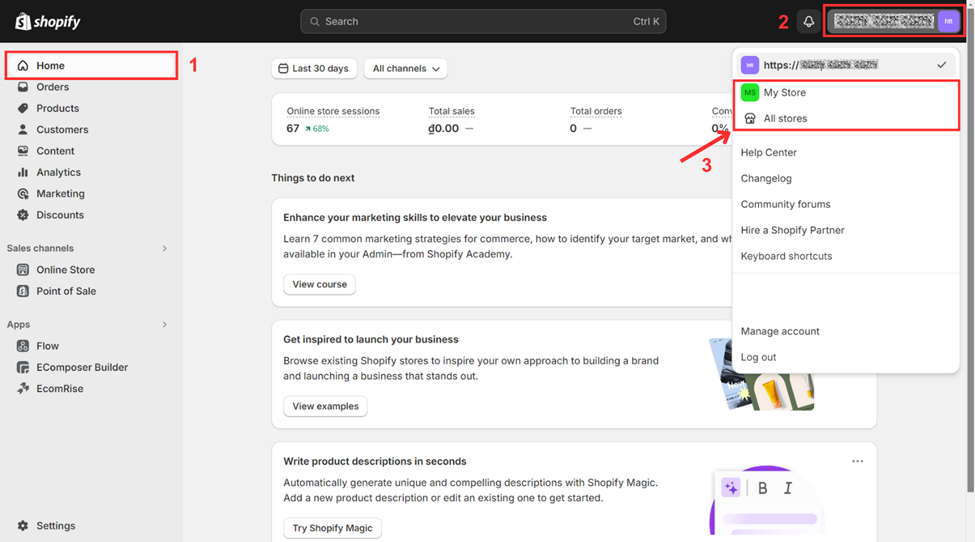Open Keyboard shortcuts

[x=786, y=256]
